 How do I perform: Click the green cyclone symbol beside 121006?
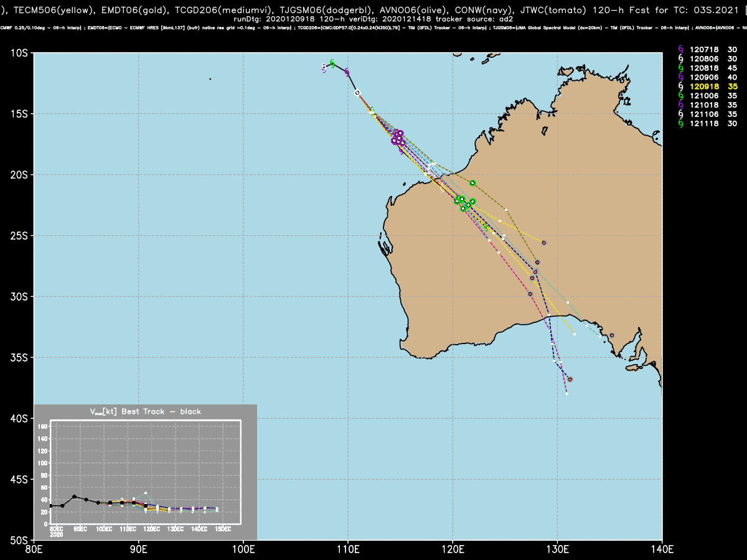[680, 96]
